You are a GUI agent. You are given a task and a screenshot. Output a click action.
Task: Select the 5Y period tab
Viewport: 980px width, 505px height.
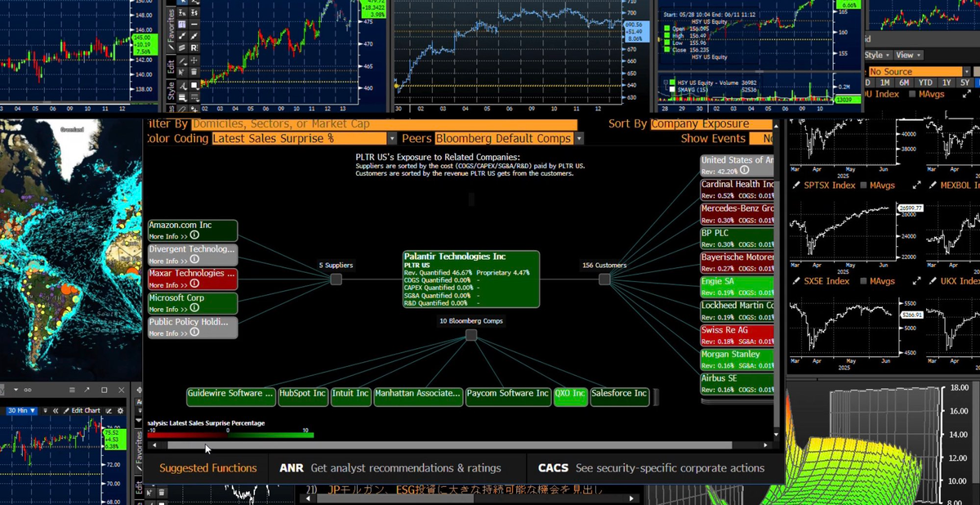[x=964, y=83]
